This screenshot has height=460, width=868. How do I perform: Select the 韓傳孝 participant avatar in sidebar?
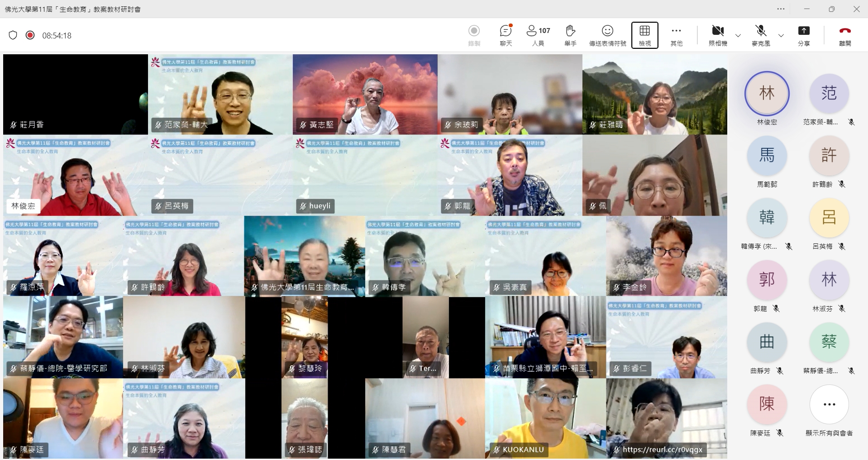click(767, 218)
